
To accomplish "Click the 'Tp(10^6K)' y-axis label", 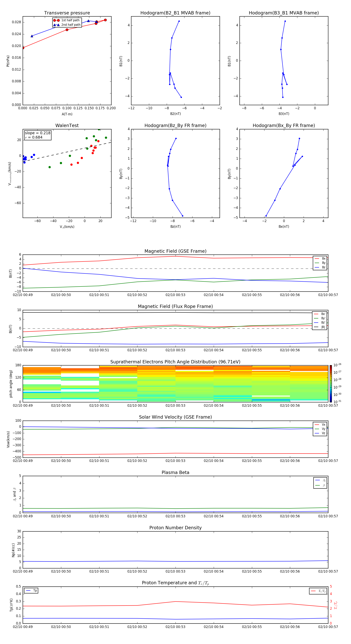I will pos(11,605).
